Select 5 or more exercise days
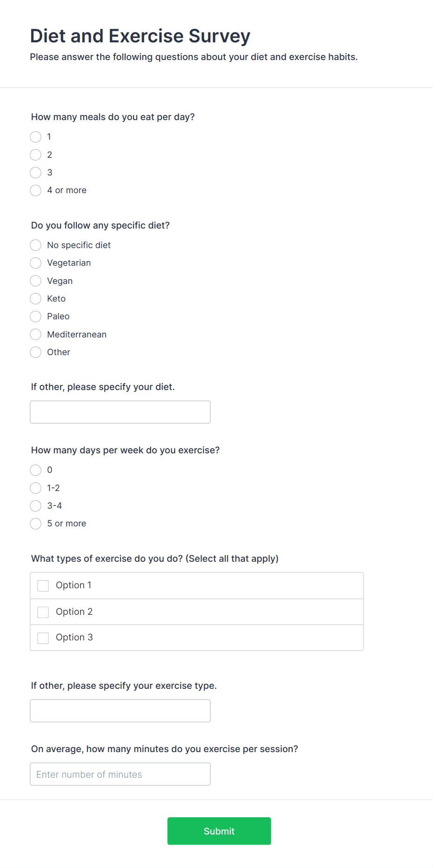Image resolution: width=433 pixels, height=868 pixels. [x=36, y=524]
